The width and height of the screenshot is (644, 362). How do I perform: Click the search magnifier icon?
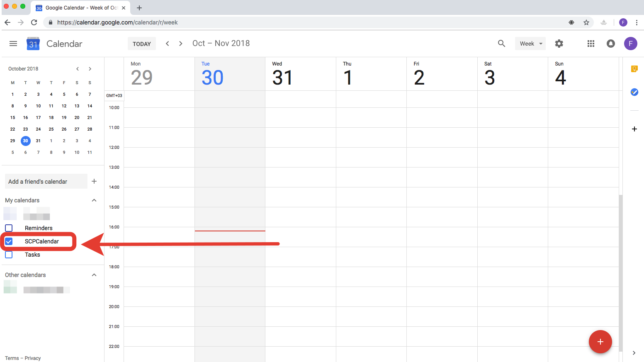501,44
